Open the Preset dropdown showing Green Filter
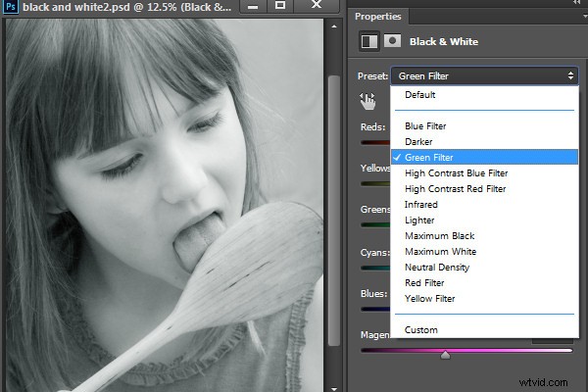This screenshot has width=588, height=392. pyautogui.click(x=484, y=76)
